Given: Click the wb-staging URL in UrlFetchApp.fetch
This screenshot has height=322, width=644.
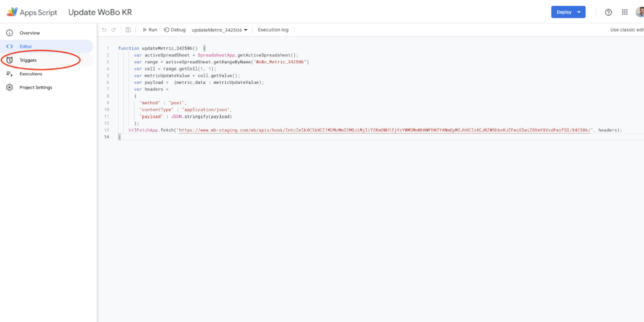Looking at the screenshot, I should coord(386,130).
